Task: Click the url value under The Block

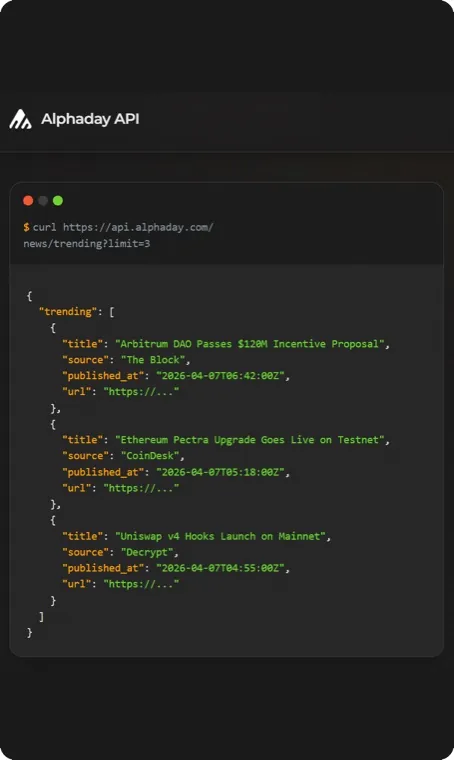Action: pos(141,392)
